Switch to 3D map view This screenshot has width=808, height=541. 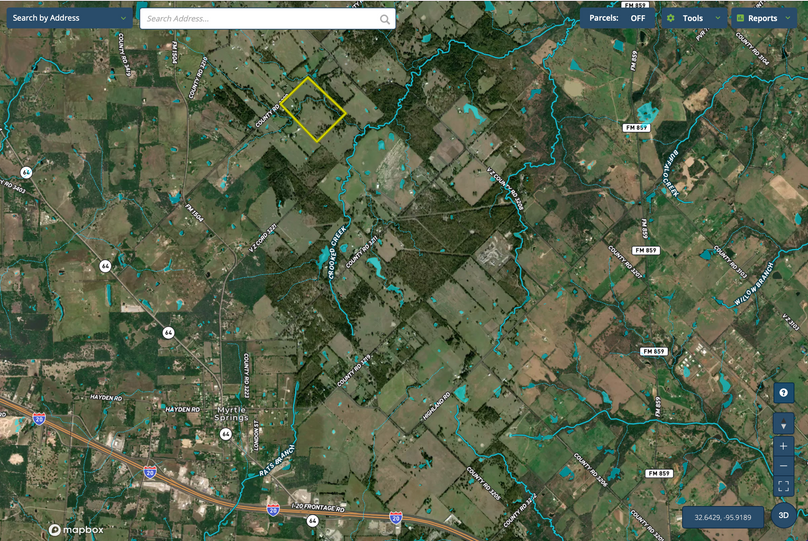coord(783,515)
